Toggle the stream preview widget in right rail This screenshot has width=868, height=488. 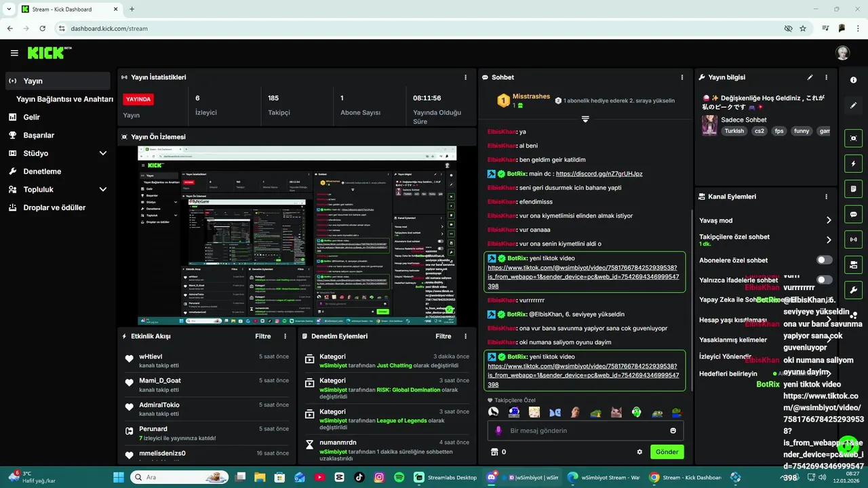coord(853,138)
